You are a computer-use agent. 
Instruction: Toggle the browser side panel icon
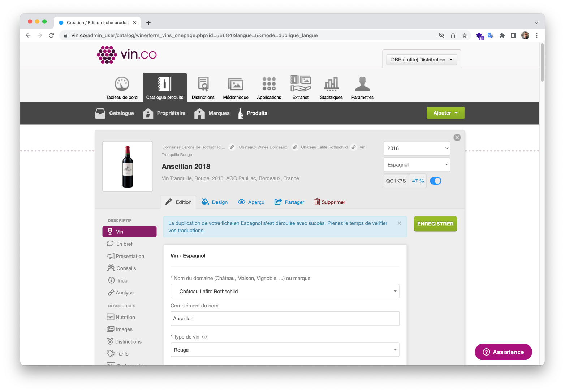[x=514, y=35]
